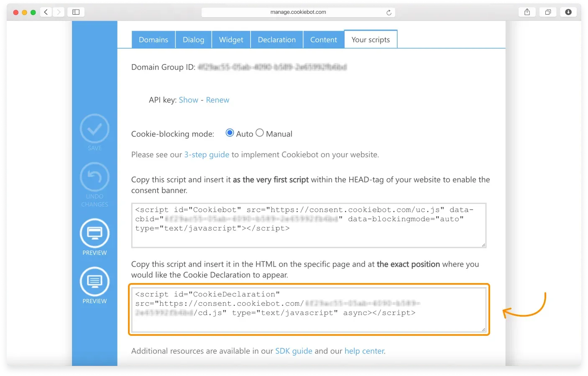Go back with the browser back arrow
The image size is (588, 376).
point(46,12)
